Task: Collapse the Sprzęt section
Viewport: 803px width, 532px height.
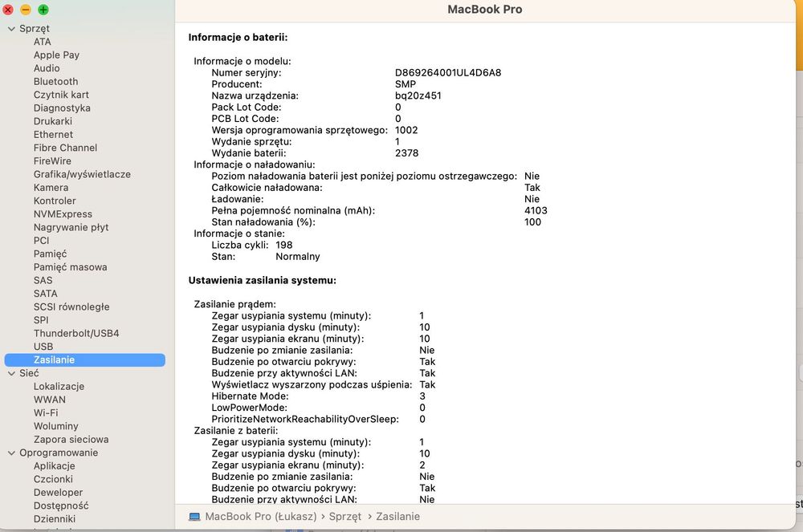Action: pos(11,29)
